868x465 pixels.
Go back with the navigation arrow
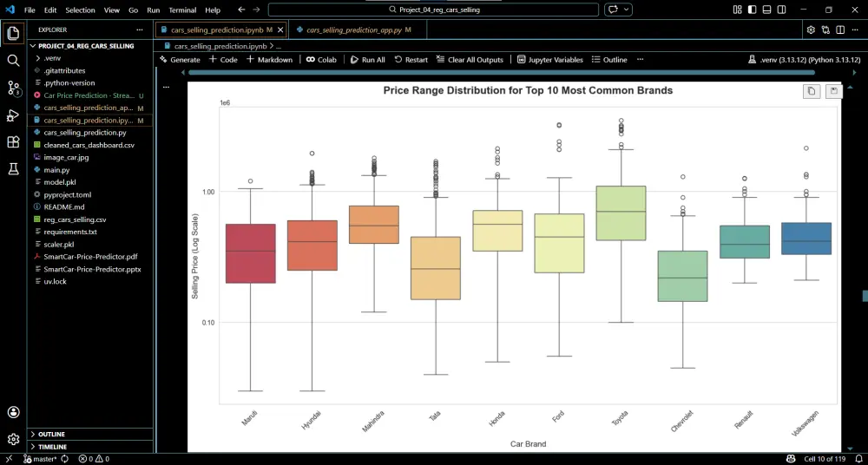click(x=241, y=10)
